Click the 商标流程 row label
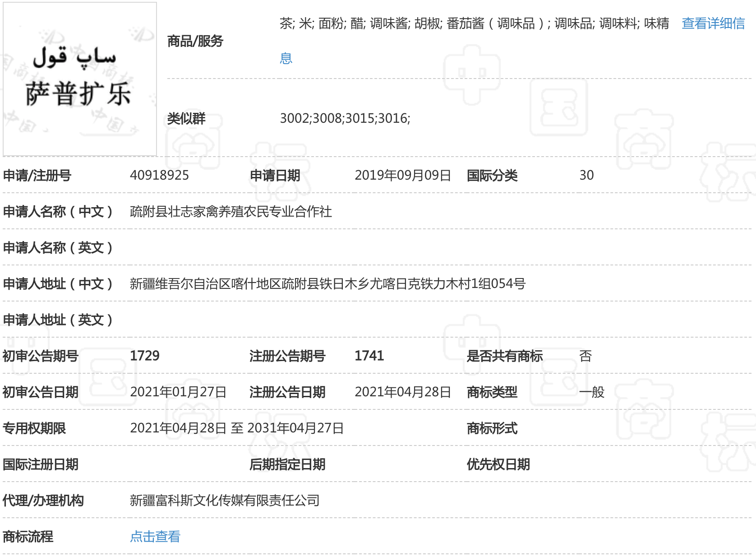This screenshot has height=557, width=756. [28, 536]
